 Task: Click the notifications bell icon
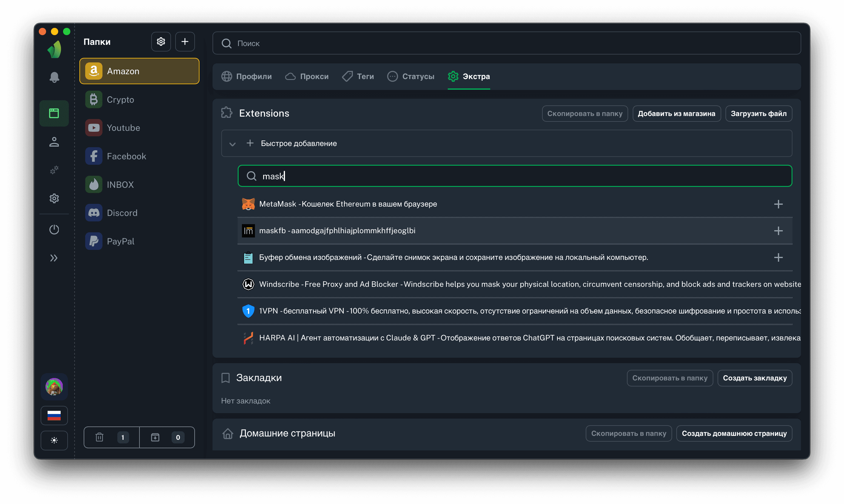(54, 78)
